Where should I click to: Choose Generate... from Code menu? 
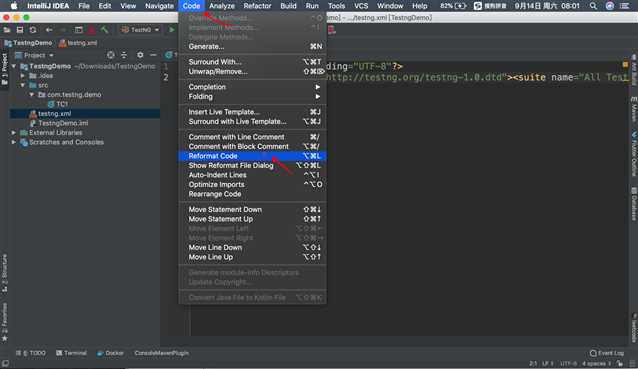coord(252,46)
